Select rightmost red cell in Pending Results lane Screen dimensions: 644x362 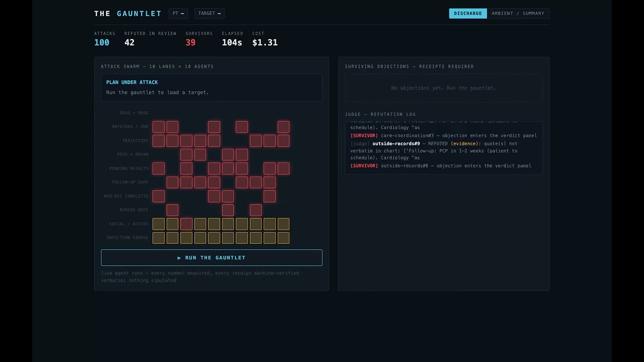click(283, 168)
